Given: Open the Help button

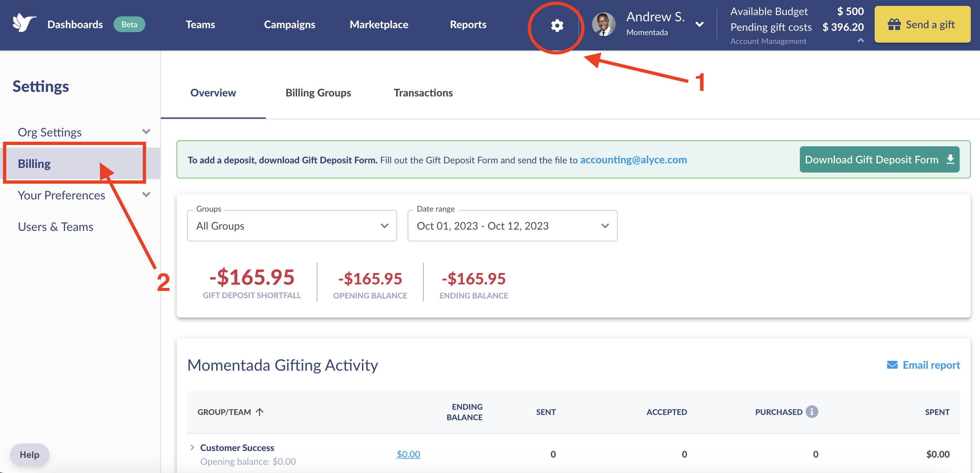Looking at the screenshot, I should click(x=29, y=455).
